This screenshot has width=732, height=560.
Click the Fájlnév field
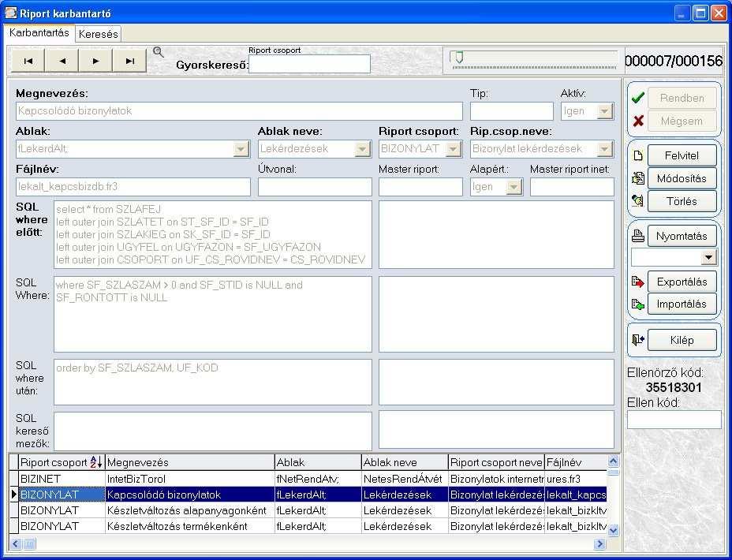[x=133, y=187]
